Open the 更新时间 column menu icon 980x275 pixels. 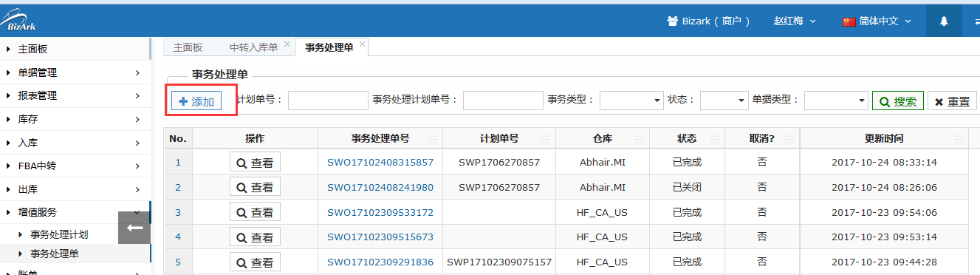pos(959,139)
